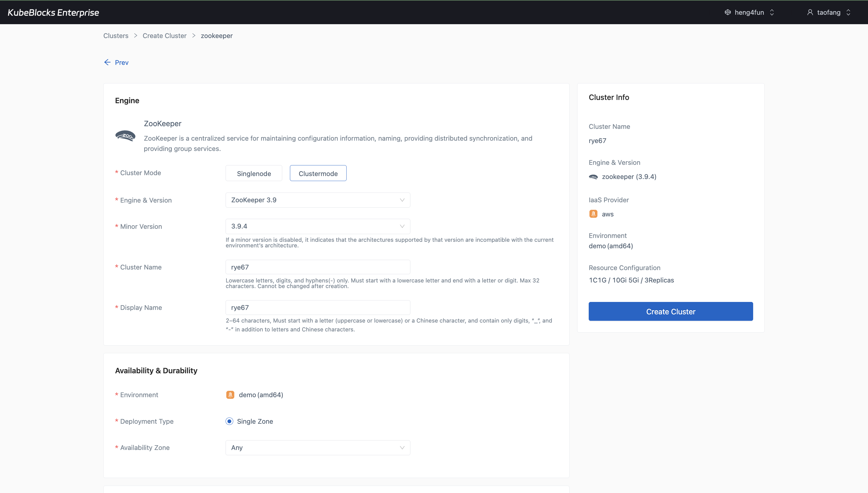Click the back arrow beside Prev

(x=107, y=62)
